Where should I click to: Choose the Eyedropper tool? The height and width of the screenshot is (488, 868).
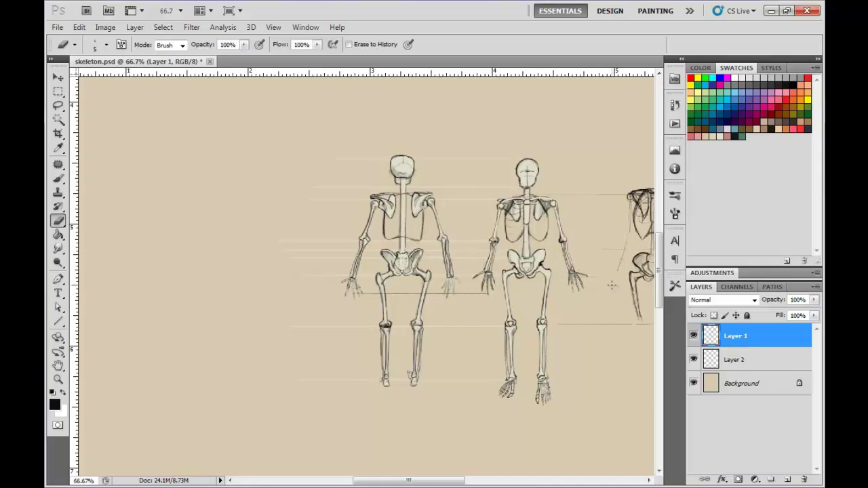coord(58,148)
